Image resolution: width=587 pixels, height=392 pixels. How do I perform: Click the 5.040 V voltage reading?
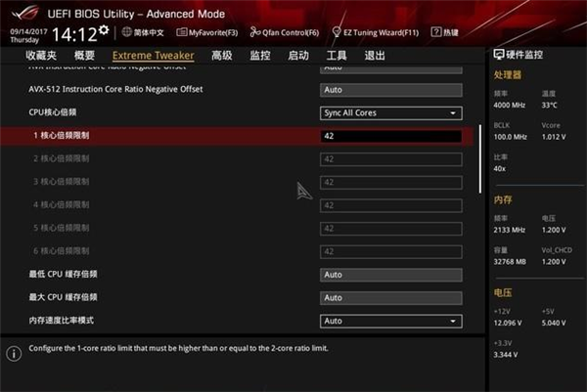(554, 323)
